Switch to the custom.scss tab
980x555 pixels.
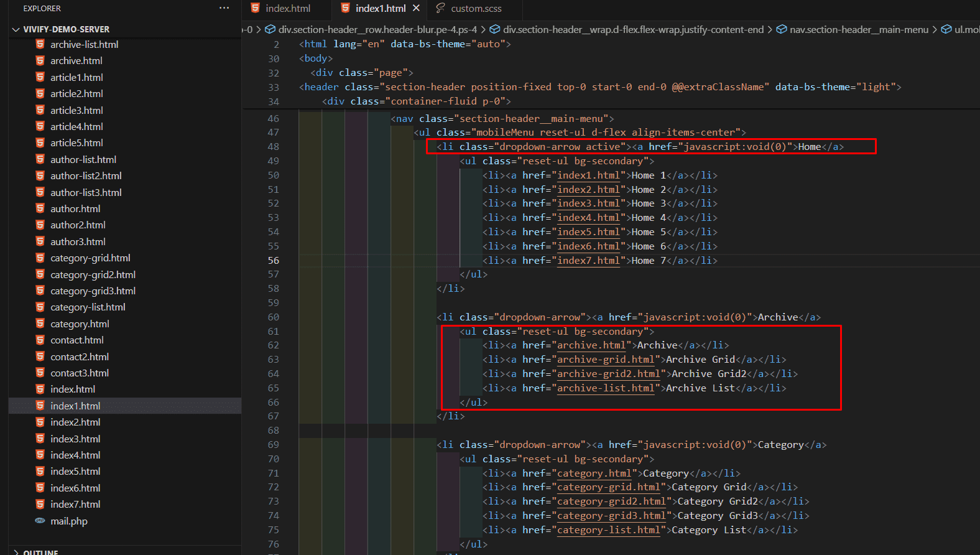(476, 8)
